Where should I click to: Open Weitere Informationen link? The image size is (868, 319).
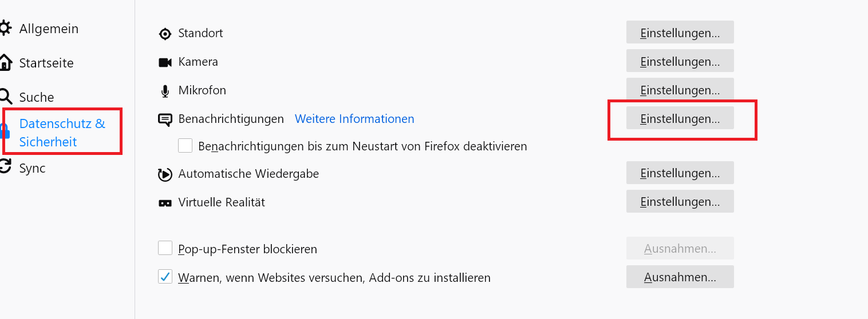click(x=354, y=119)
